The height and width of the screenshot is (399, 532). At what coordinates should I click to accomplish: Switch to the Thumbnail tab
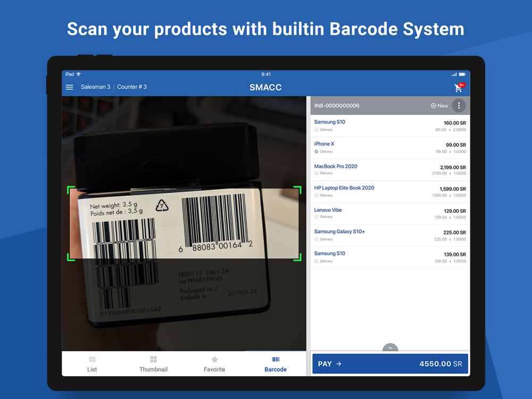tap(153, 364)
